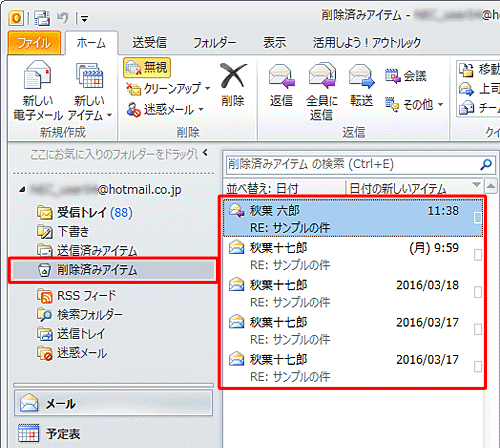Open the 受信トレイ folder
Viewport: 500px width, 448px height.
click(85, 212)
